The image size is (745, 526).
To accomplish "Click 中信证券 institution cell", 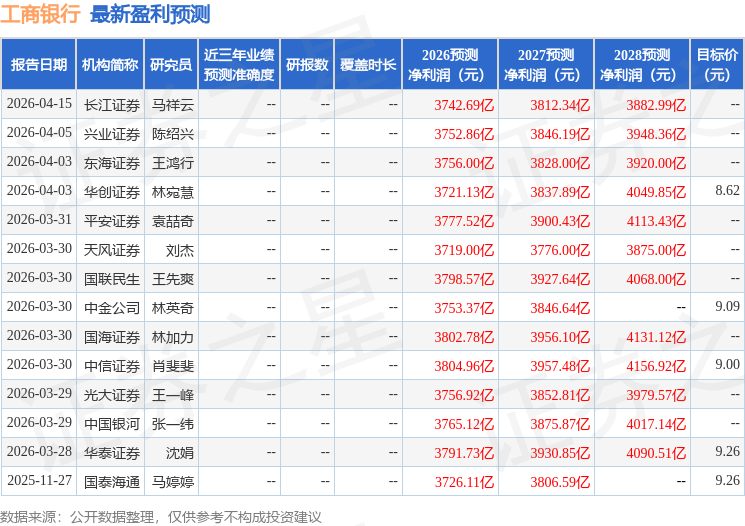I will coord(112,366).
